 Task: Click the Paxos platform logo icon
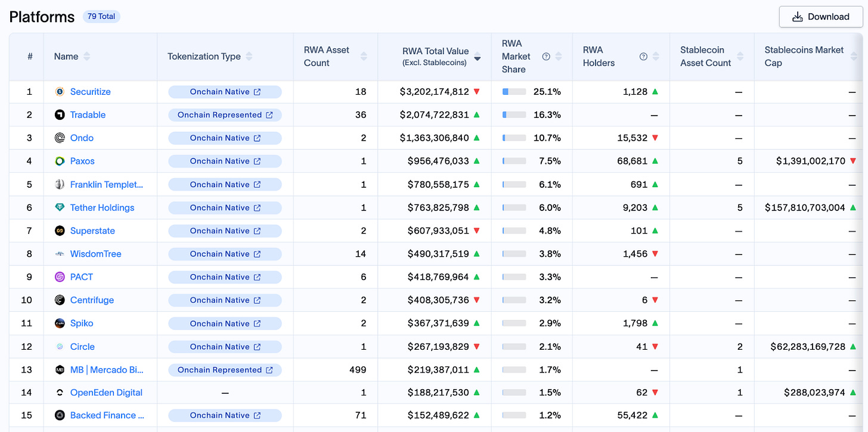pyautogui.click(x=60, y=161)
